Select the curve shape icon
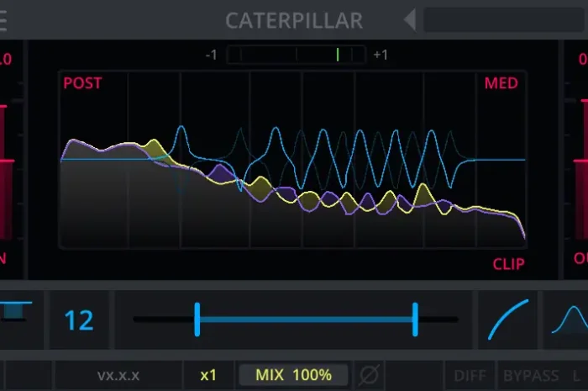The image size is (588, 391). tap(509, 320)
